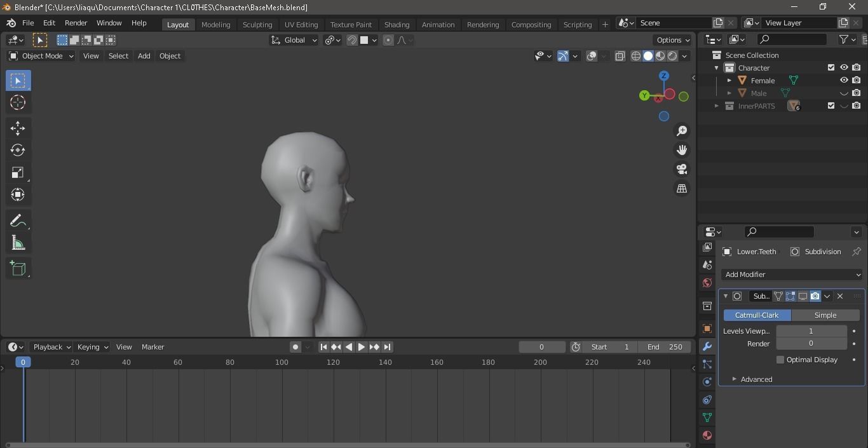The width and height of the screenshot is (868, 448).
Task: Toggle Male collection viewport visibility
Action: (844, 93)
